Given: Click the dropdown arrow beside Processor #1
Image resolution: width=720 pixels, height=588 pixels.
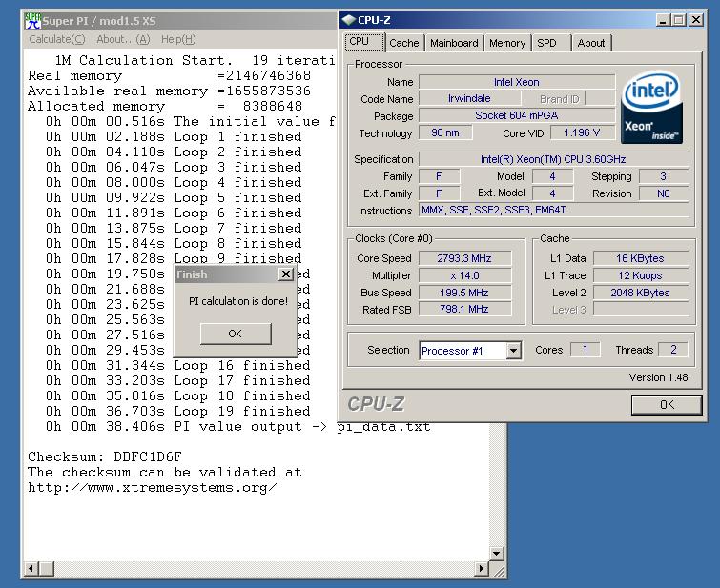Looking at the screenshot, I should [513, 351].
